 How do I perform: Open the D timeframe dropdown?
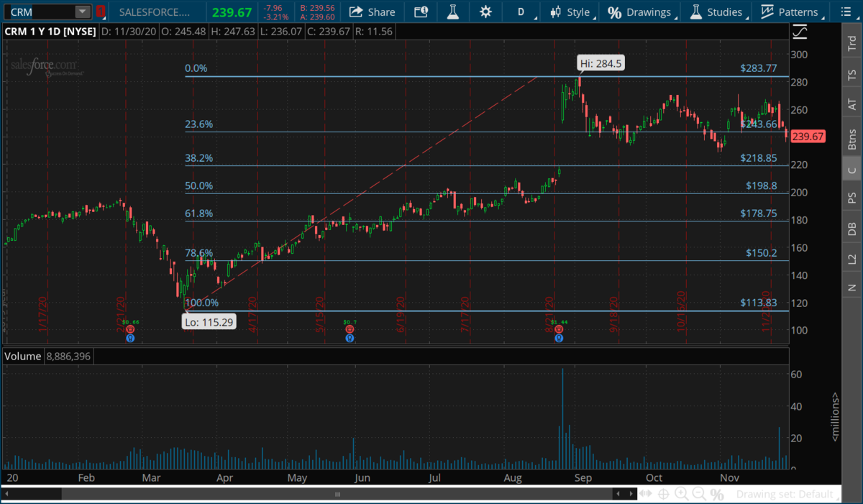(521, 12)
